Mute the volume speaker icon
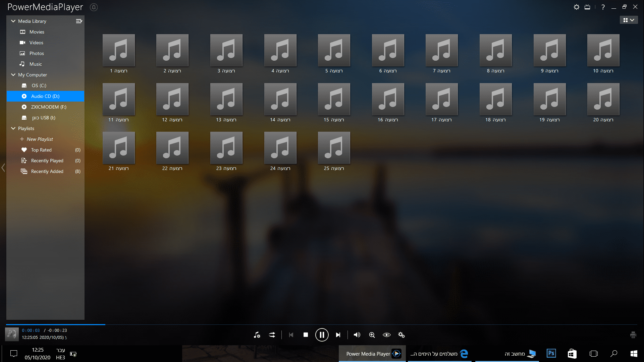The width and height of the screenshot is (644, 362). (x=357, y=335)
